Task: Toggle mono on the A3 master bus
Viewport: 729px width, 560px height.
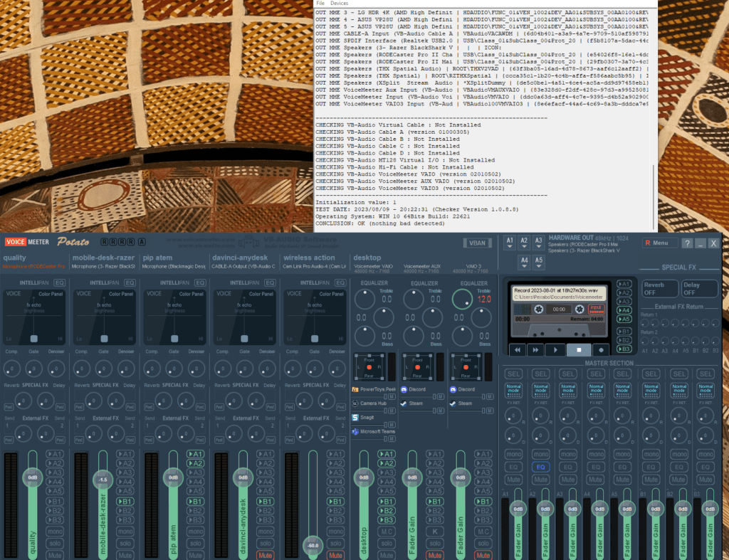Action: click(568, 454)
